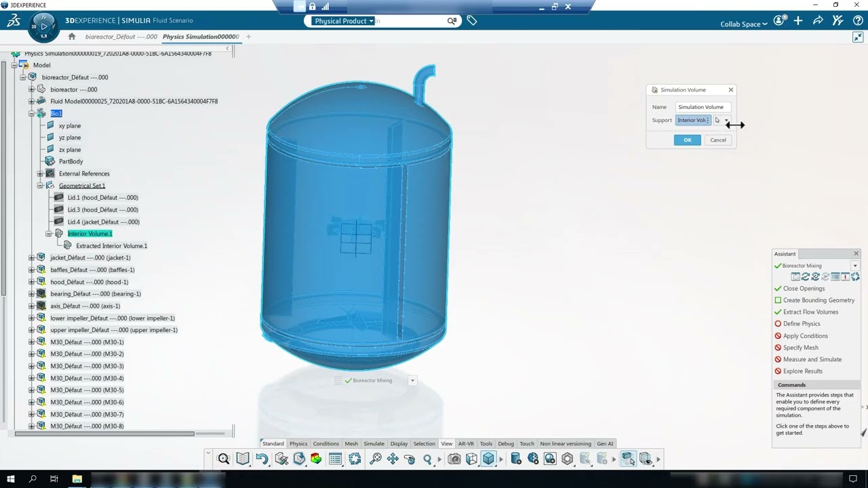
Task: Click the circular arrows icon at Assistant toolbar end
Action: [x=855, y=277]
